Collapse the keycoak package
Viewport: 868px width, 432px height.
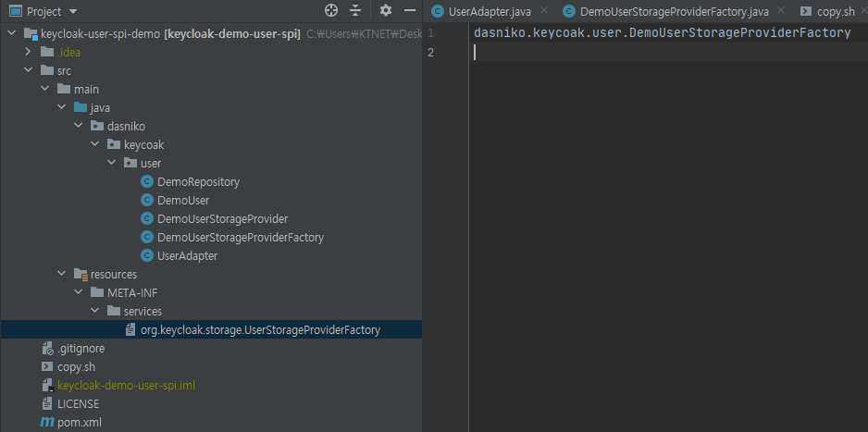(95, 145)
